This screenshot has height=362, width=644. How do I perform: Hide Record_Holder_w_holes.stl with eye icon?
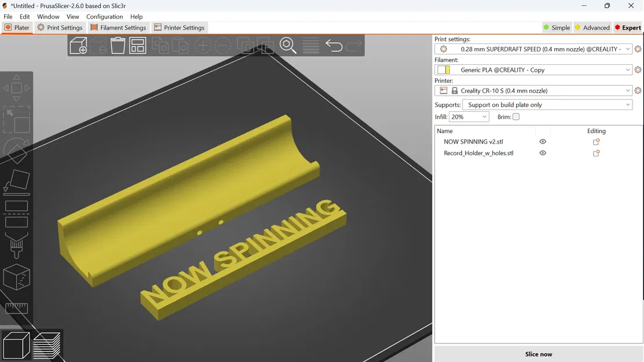[543, 153]
